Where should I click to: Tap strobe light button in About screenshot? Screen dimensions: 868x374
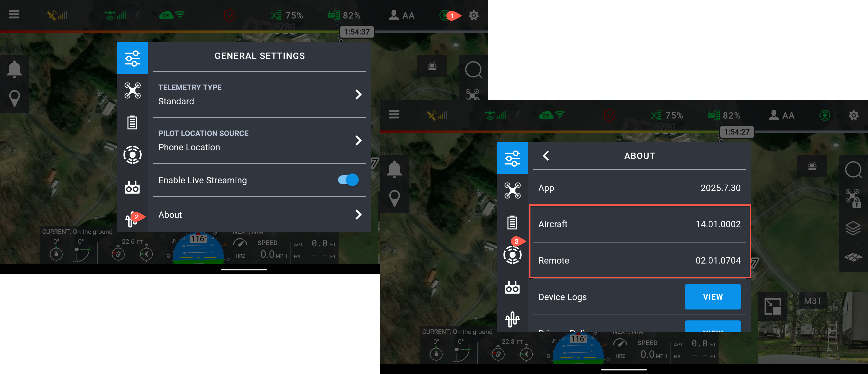pos(812,166)
